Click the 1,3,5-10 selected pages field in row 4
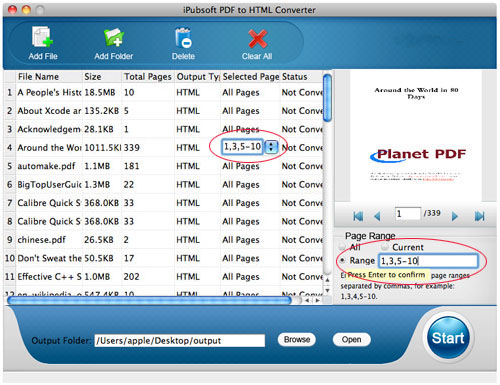 click(243, 147)
